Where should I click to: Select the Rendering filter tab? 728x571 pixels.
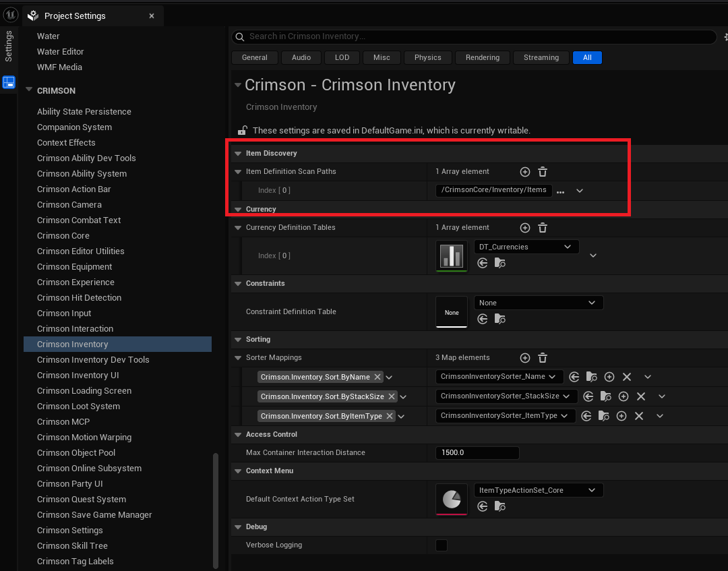pos(483,57)
